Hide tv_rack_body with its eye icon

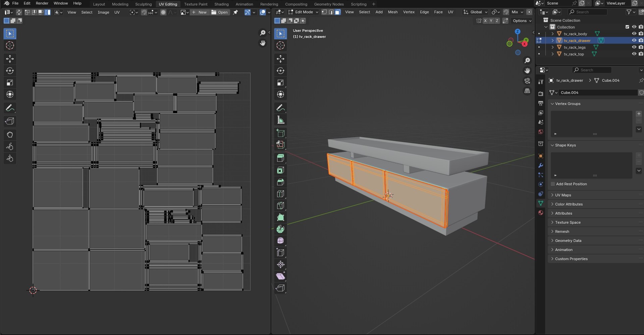[634, 34]
